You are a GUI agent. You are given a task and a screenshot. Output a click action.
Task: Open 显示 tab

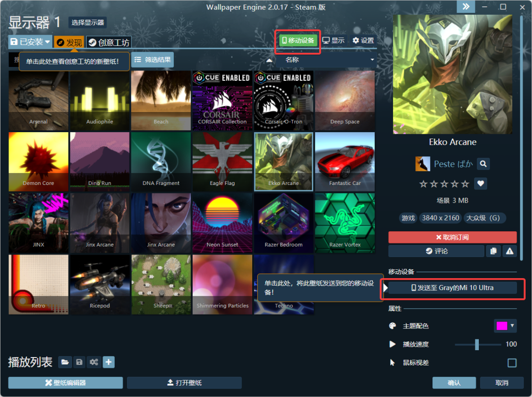333,40
